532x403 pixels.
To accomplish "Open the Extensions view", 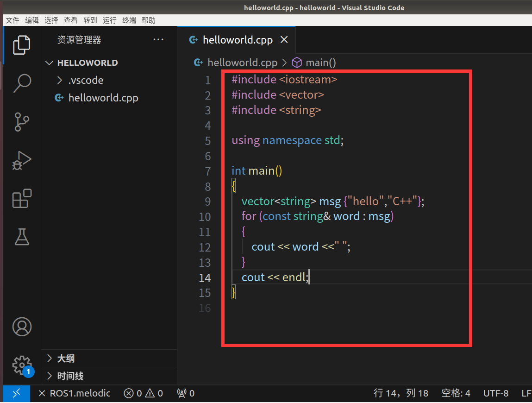I will coord(21,198).
